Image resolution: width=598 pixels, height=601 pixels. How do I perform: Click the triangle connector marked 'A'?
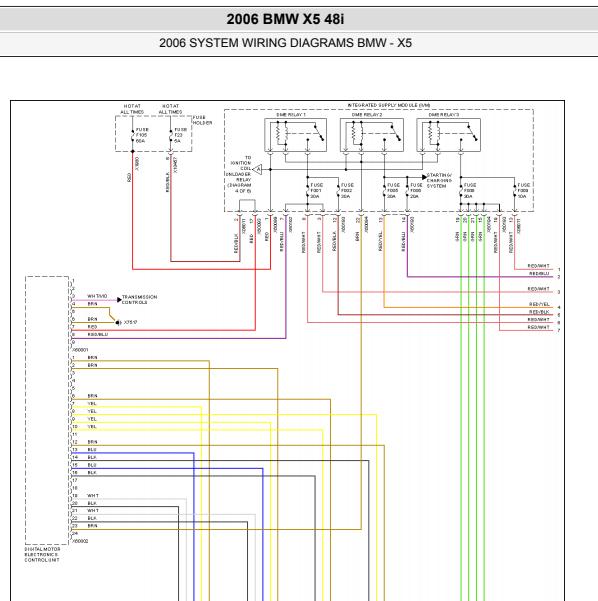click(x=258, y=169)
